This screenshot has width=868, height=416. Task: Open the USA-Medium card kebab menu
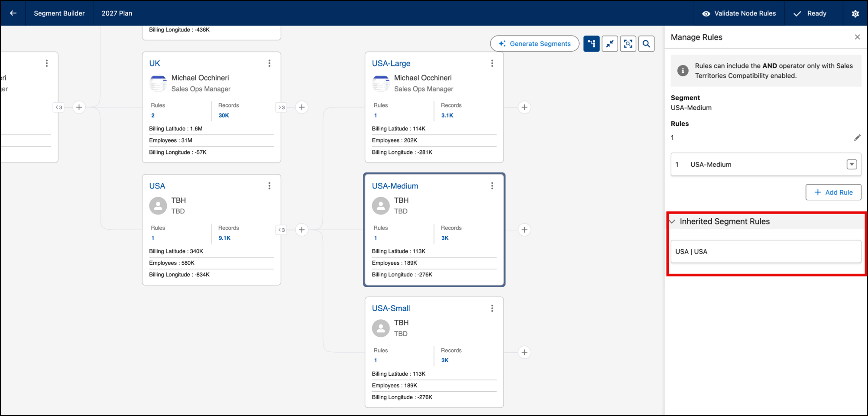pos(492,186)
